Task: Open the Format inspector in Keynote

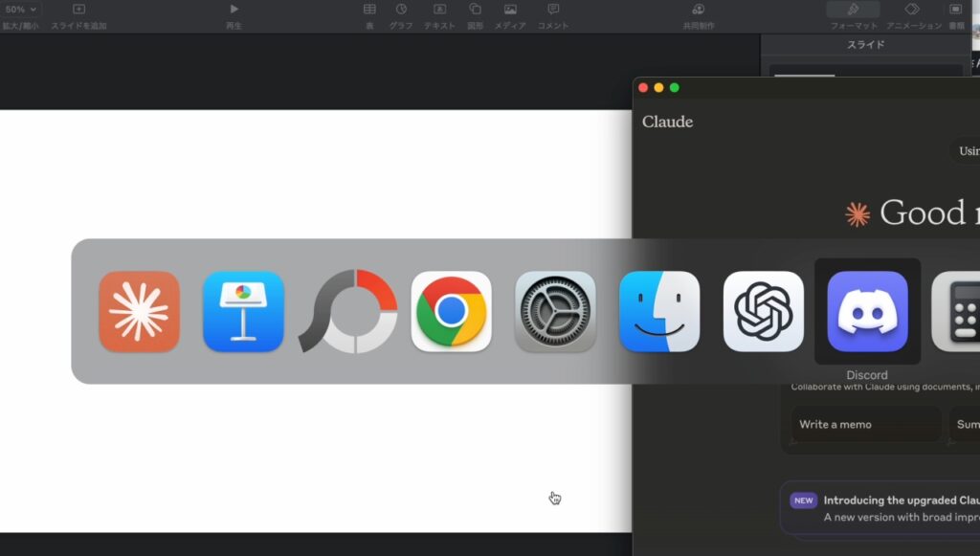Action: coord(853,15)
